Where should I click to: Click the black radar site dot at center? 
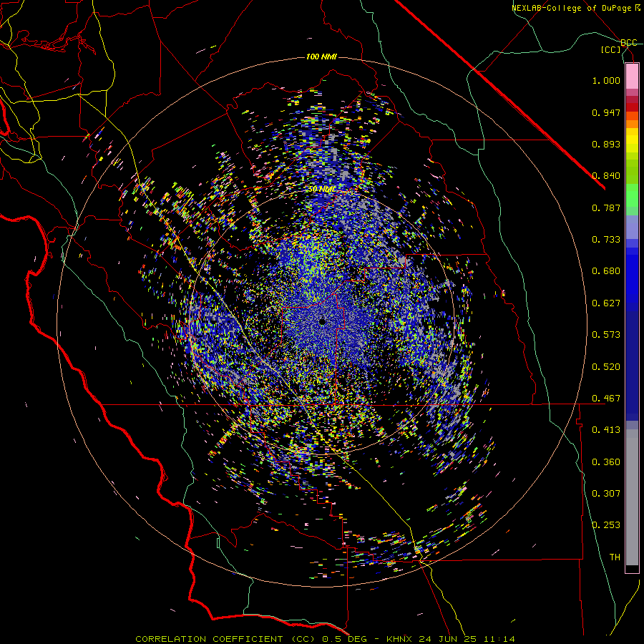pos(322,321)
